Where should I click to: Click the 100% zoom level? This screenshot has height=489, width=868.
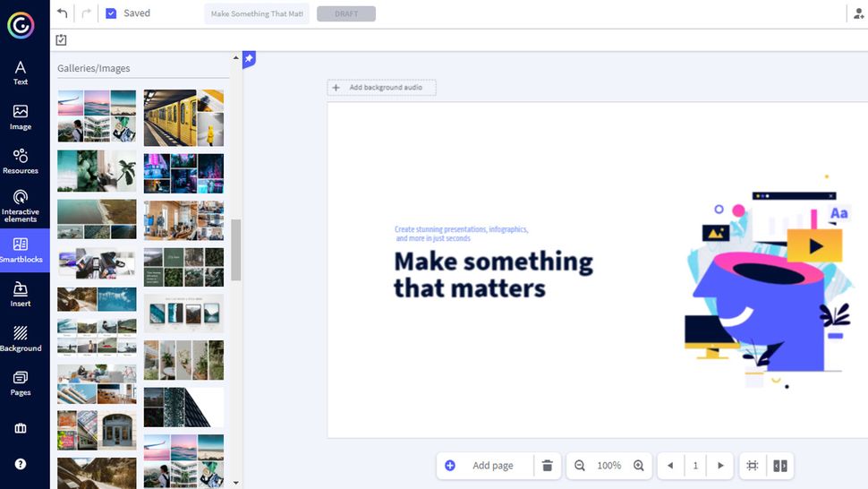coord(608,466)
